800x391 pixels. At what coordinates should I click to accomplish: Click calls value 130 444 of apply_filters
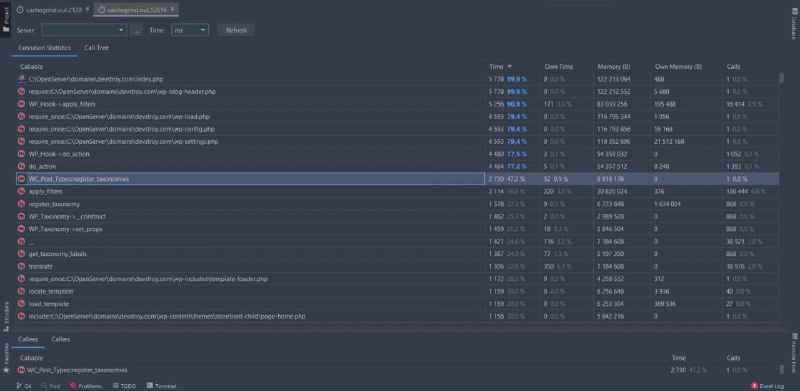[736, 191]
